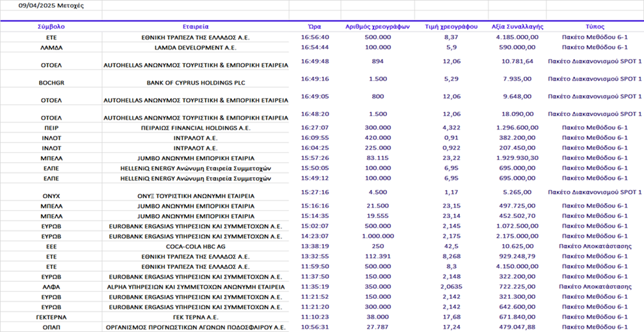Select the price cell 5,29

(451, 79)
